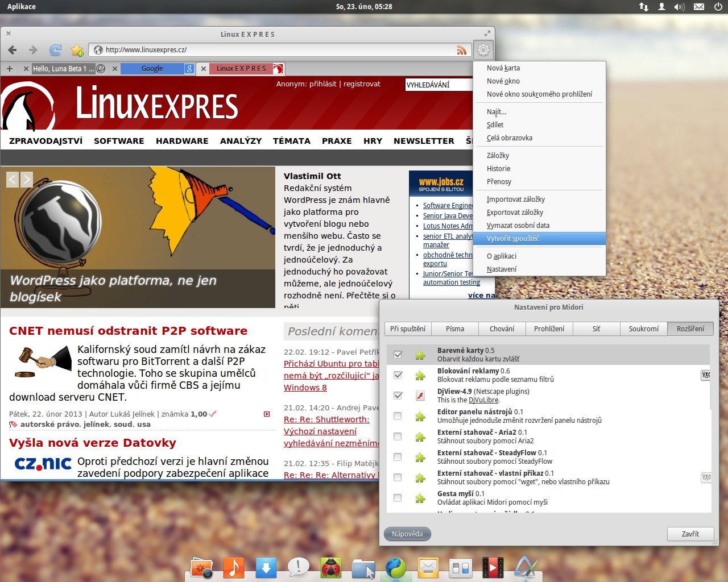
Task: Go back with the browser back arrow
Action: (13, 50)
